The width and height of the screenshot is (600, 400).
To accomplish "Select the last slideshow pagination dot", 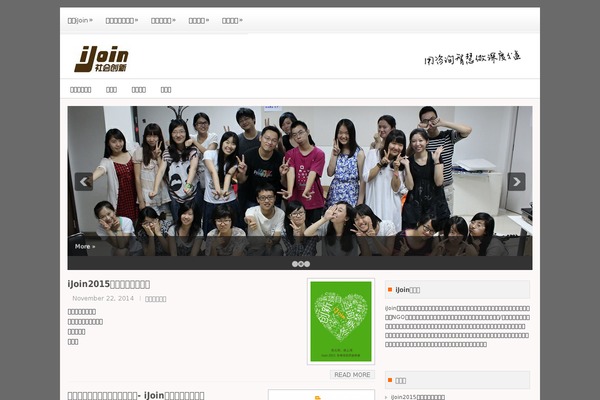I will coord(307,264).
